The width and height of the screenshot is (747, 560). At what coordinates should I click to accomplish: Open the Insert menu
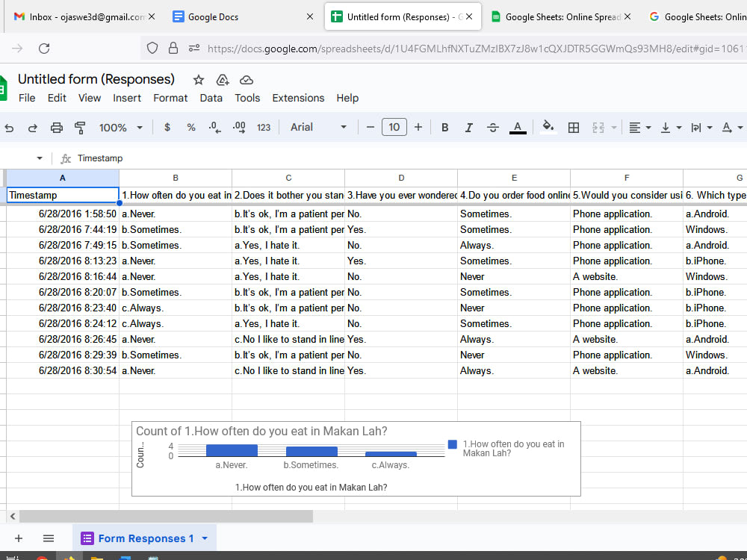[x=127, y=98]
